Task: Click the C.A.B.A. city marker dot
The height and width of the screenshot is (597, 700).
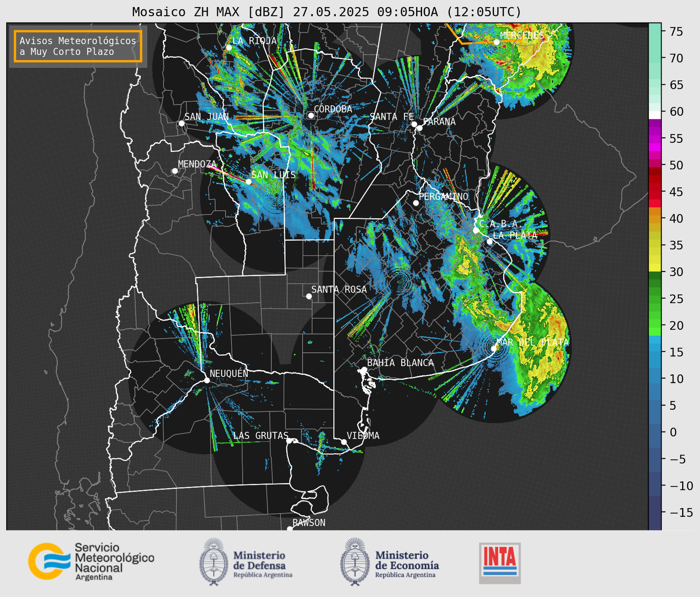Action: 476,230
